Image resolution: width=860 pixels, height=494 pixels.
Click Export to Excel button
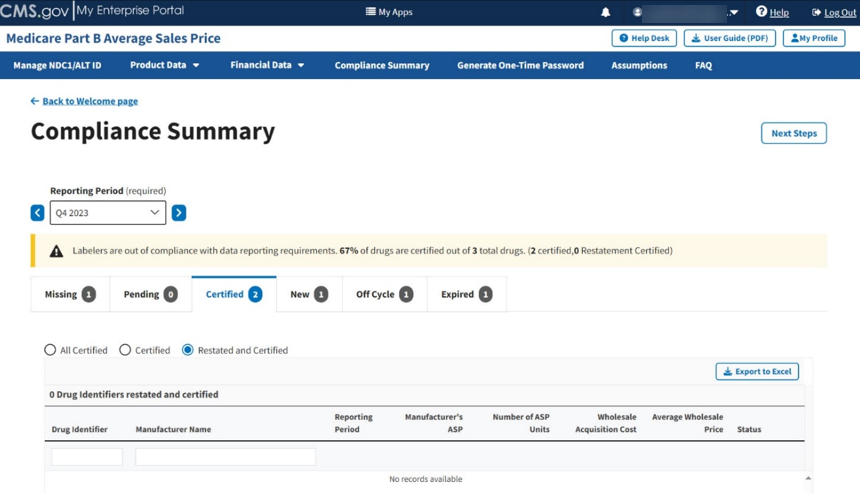757,372
